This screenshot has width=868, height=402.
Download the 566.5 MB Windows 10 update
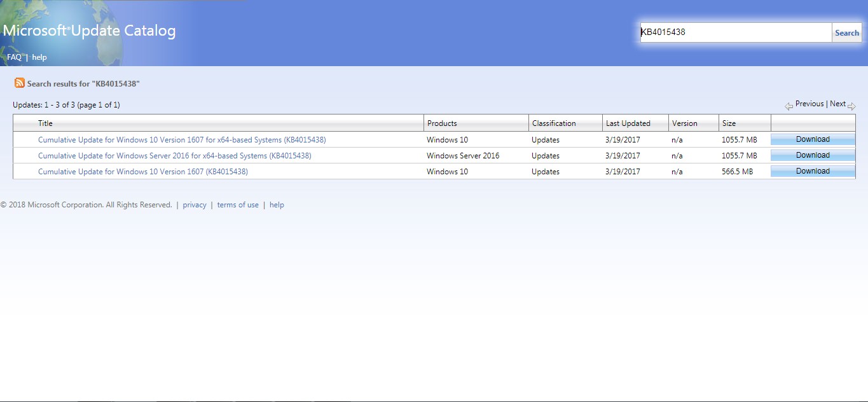[813, 171]
